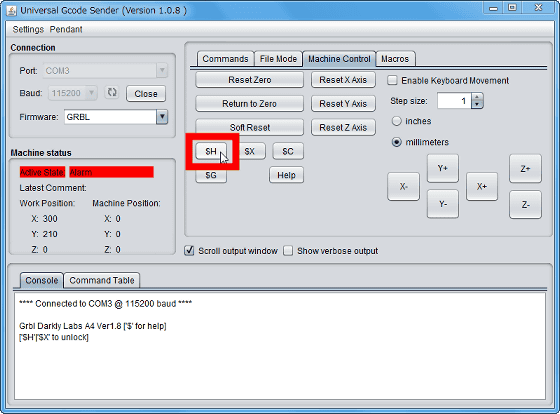
Task: Jog with the Z+ button
Action: [525, 169]
